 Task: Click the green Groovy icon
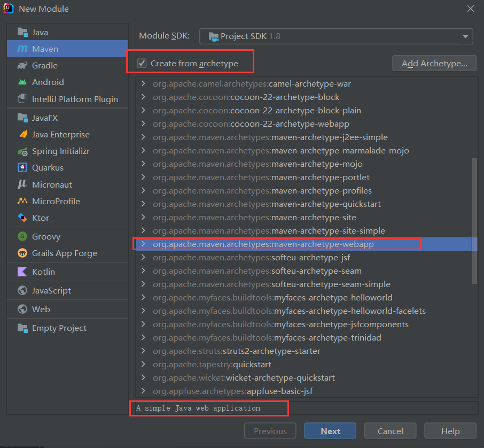coord(22,236)
